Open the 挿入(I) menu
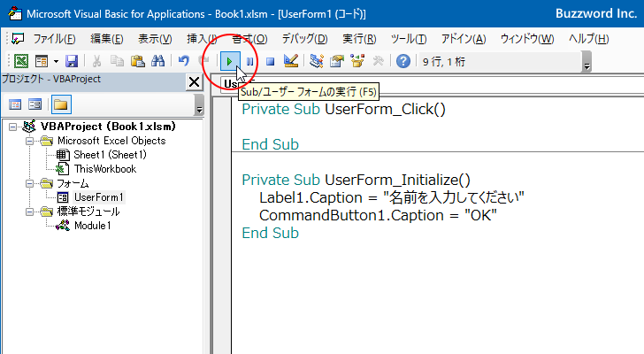 click(202, 39)
